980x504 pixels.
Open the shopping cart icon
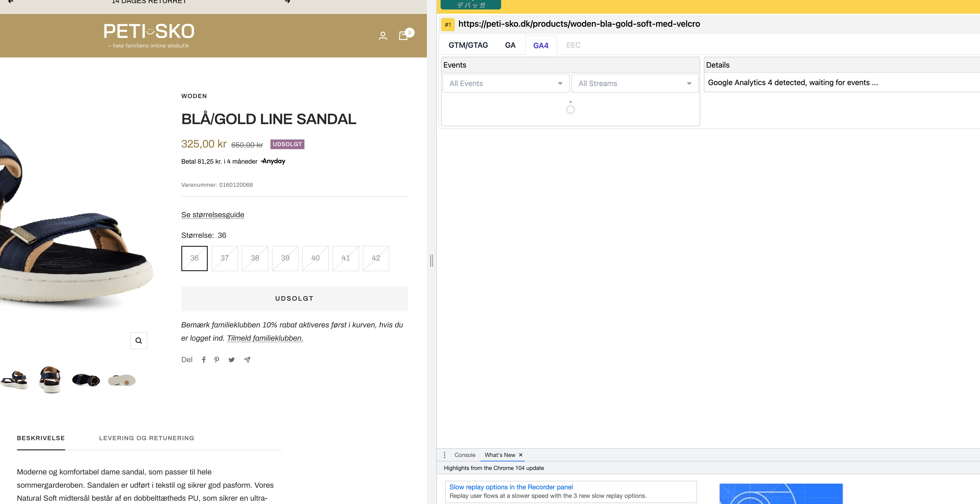(403, 36)
